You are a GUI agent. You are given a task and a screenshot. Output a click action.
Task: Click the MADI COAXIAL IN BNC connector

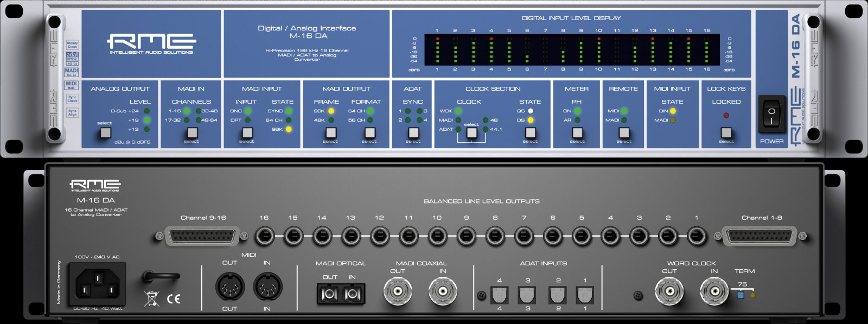(x=443, y=291)
